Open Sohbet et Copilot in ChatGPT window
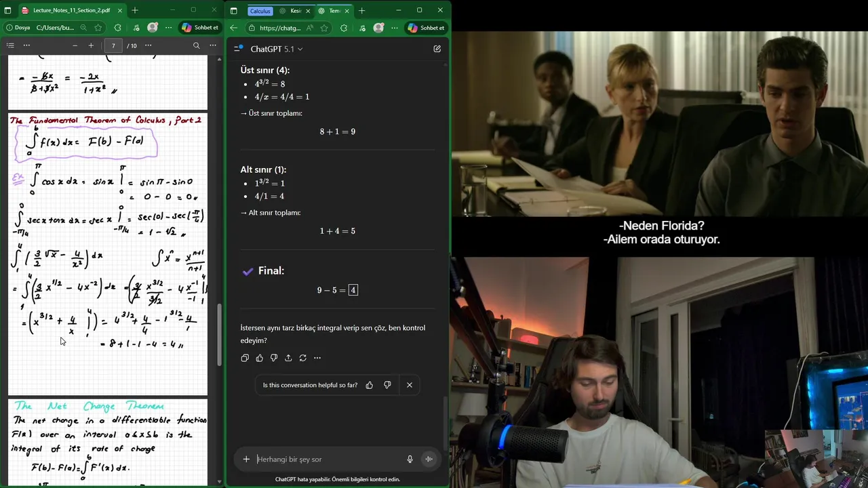The image size is (868, 488). [x=426, y=28]
